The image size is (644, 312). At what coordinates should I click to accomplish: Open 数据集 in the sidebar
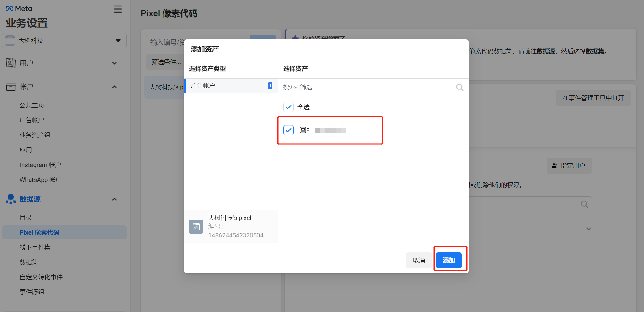coord(29,262)
